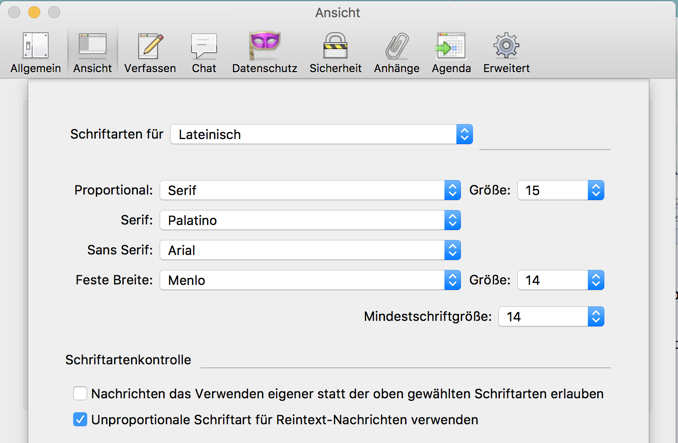Open the Proportional Serif dropdown
This screenshot has height=443, width=678.
(x=310, y=190)
